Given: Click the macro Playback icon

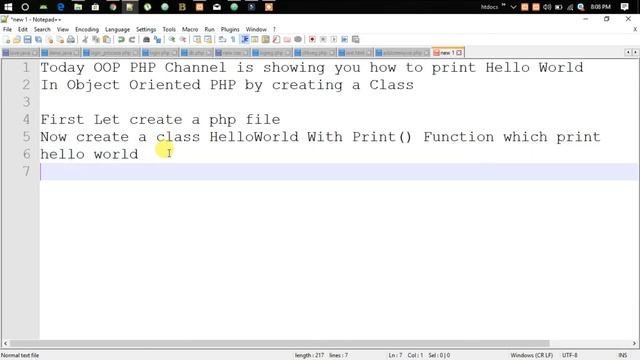Looking at the screenshot, I should coord(334,40).
